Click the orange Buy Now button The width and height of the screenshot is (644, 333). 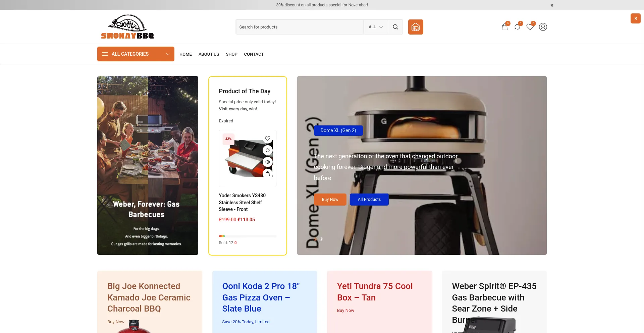coord(330,200)
